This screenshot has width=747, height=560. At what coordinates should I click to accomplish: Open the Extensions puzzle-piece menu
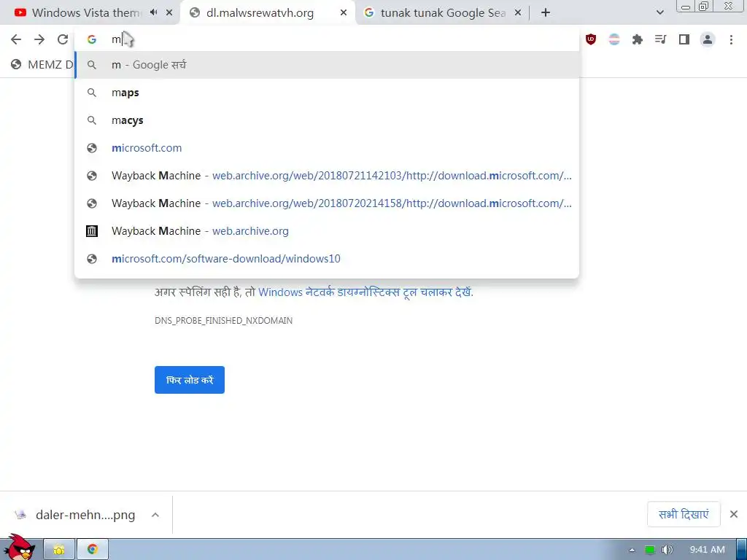pyautogui.click(x=638, y=39)
